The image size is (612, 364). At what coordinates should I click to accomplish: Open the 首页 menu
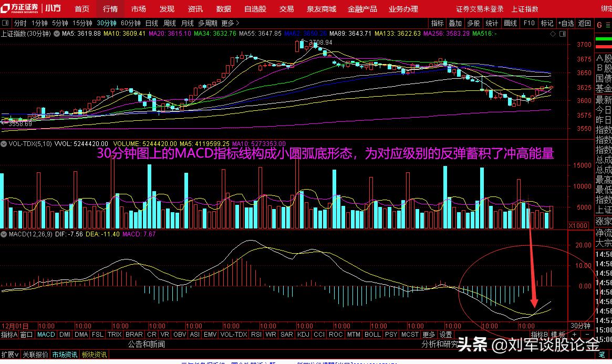point(82,8)
